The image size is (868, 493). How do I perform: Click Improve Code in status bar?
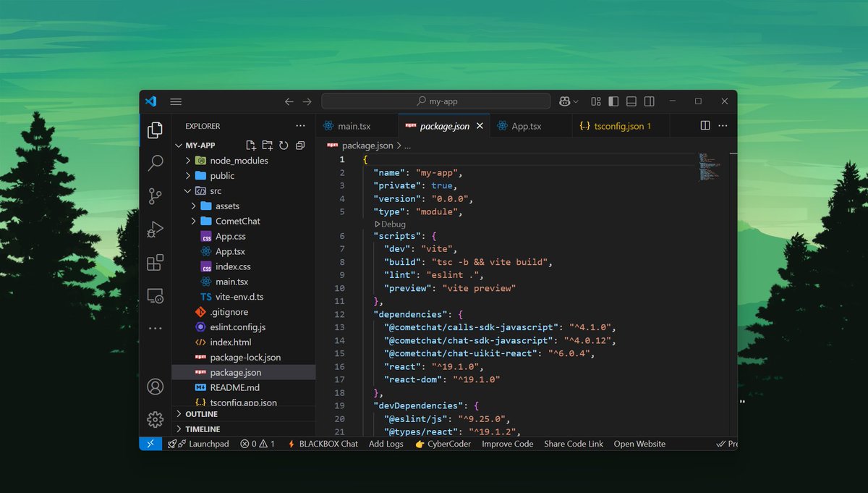(508, 444)
